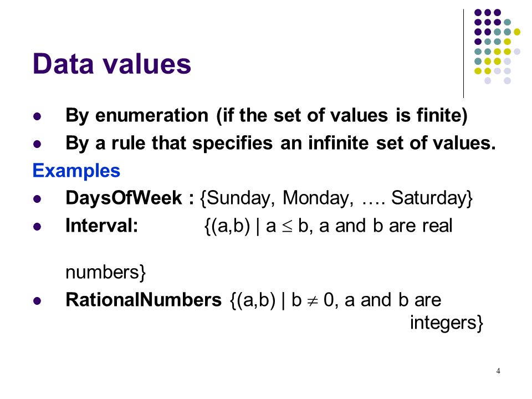Click the decorative dot grid graphic
The width and height of the screenshot is (532, 399).
pos(497,47)
